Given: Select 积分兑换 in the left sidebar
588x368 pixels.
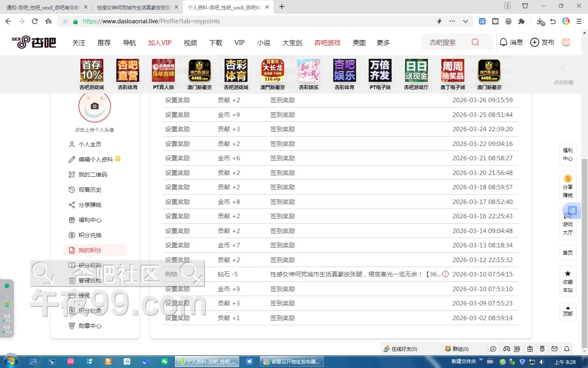Looking at the screenshot, I should pyautogui.click(x=90, y=235).
